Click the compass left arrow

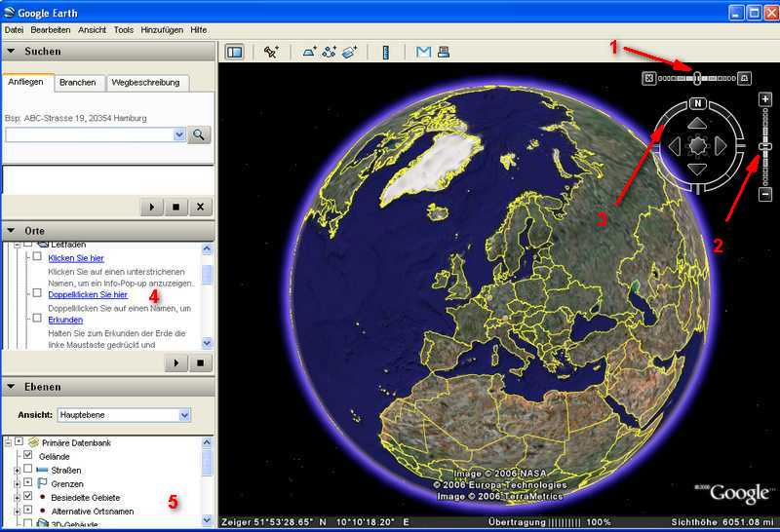pos(675,146)
